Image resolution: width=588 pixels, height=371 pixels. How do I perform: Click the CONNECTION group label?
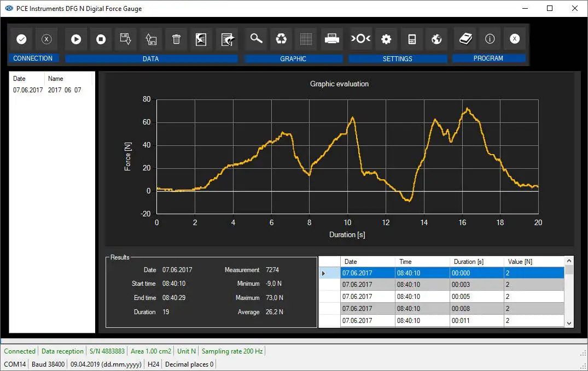coord(33,58)
